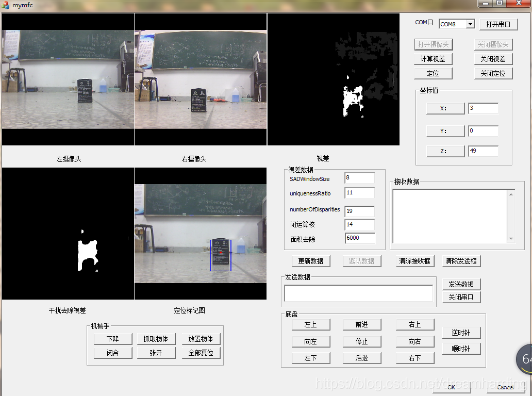The height and width of the screenshot is (396, 532).
Task: Focus the Z coordinate value field
Action: click(483, 151)
